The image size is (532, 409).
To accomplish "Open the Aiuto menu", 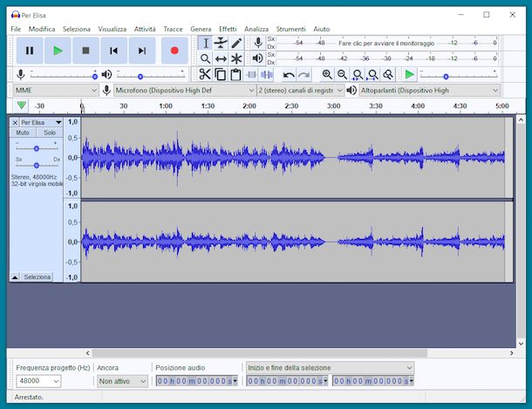I will [x=321, y=29].
